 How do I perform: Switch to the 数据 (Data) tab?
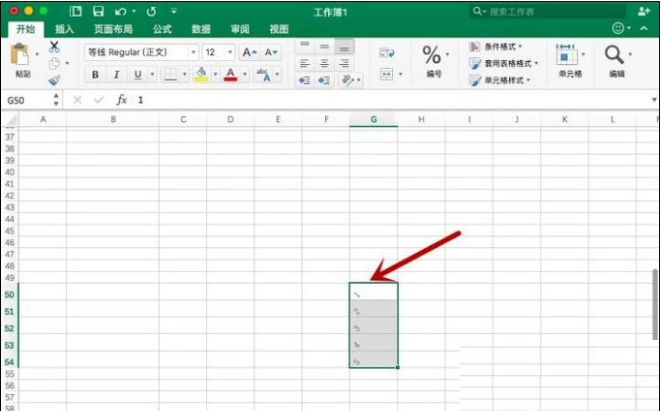(x=201, y=29)
